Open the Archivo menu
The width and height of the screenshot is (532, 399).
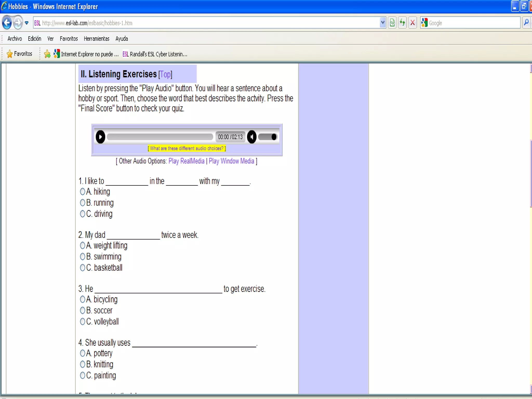(x=15, y=39)
